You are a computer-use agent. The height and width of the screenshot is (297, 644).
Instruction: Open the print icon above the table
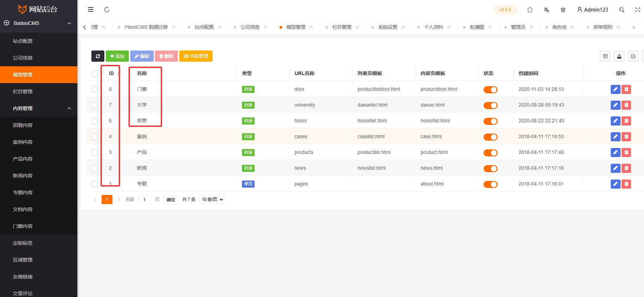[633, 56]
